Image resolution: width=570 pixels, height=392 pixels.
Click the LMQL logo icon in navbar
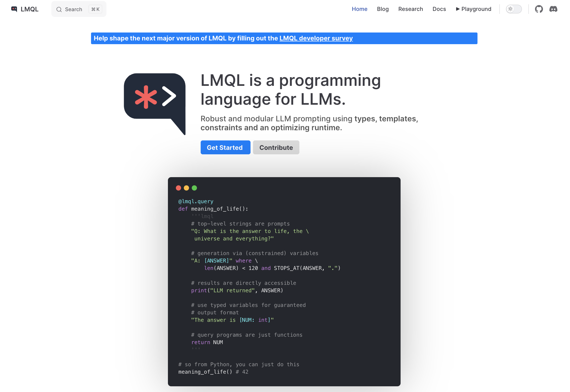14,9
